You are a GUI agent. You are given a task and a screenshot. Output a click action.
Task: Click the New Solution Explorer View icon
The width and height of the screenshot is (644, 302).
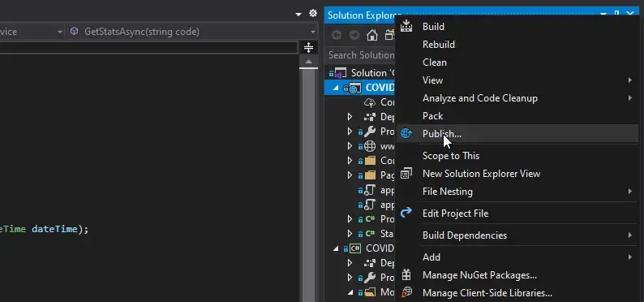[x=406, y=174]
